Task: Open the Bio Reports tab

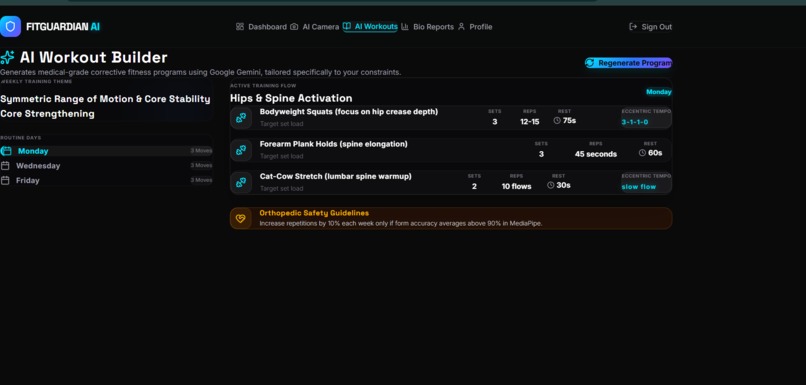Action: (x=427, y=27)
